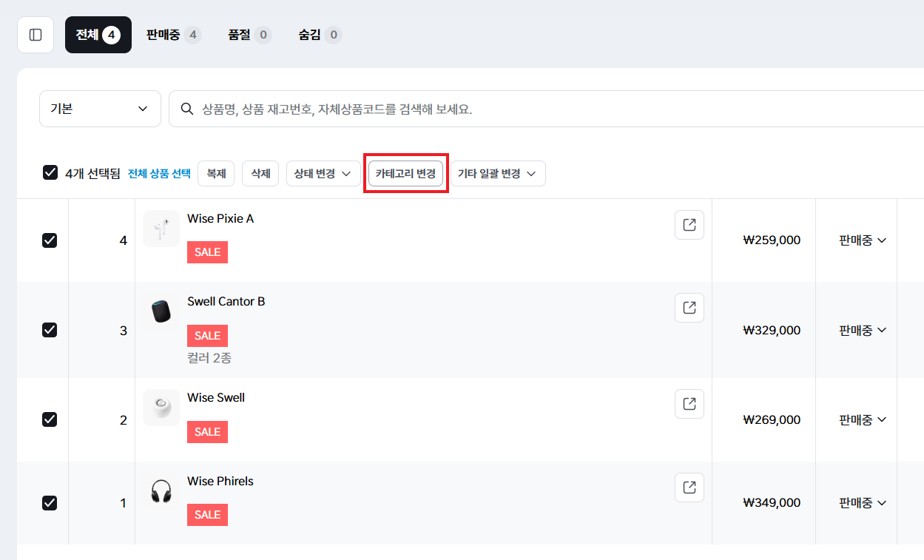This screenshot has height=560, width=924.
Task: Open 판매중 status dropdown for Wise Swell
Action: pos(863,419)
